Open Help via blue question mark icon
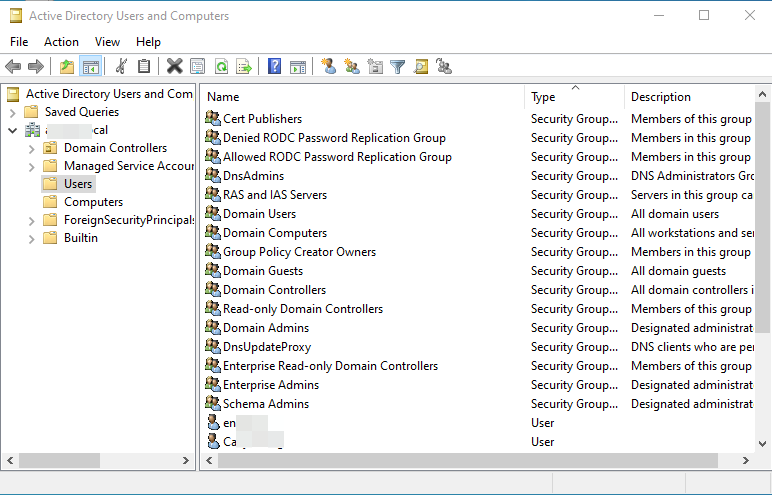The image size is (772, 495). click(274, 66)
